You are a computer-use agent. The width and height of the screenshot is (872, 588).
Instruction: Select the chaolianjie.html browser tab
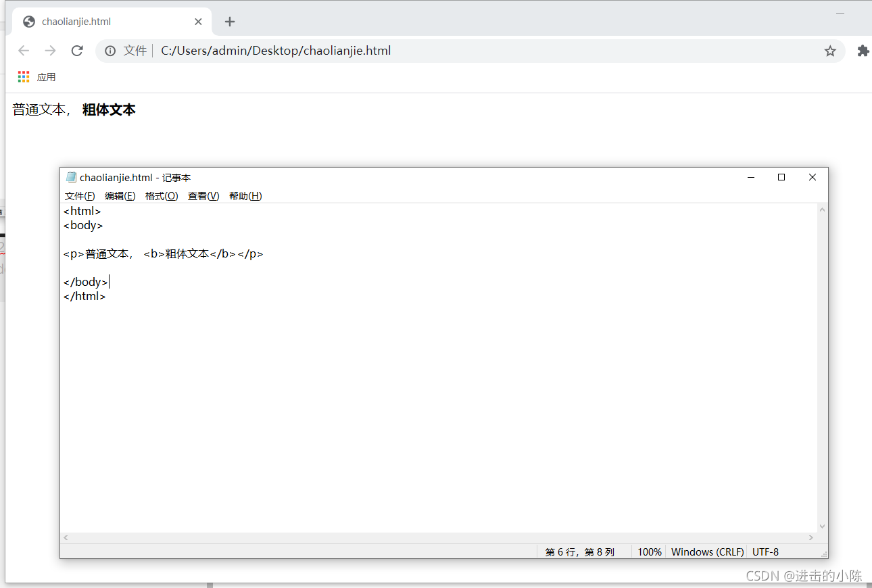(x=112, y=22)
